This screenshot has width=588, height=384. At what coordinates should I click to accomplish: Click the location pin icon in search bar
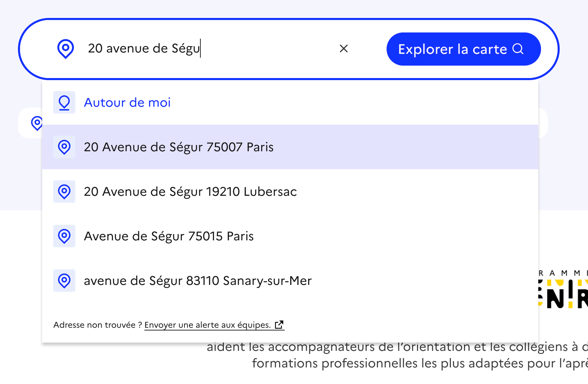click(65, 49)
